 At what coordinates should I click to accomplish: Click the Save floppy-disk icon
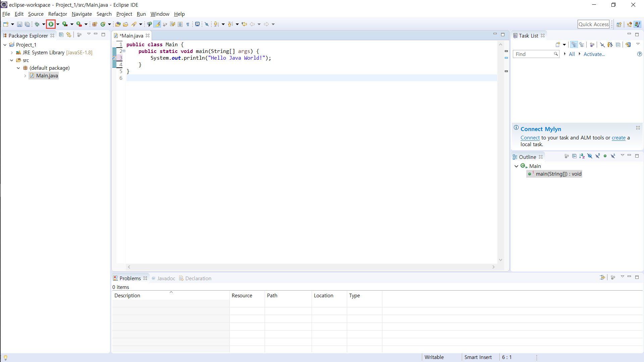(x=19, y=24)
